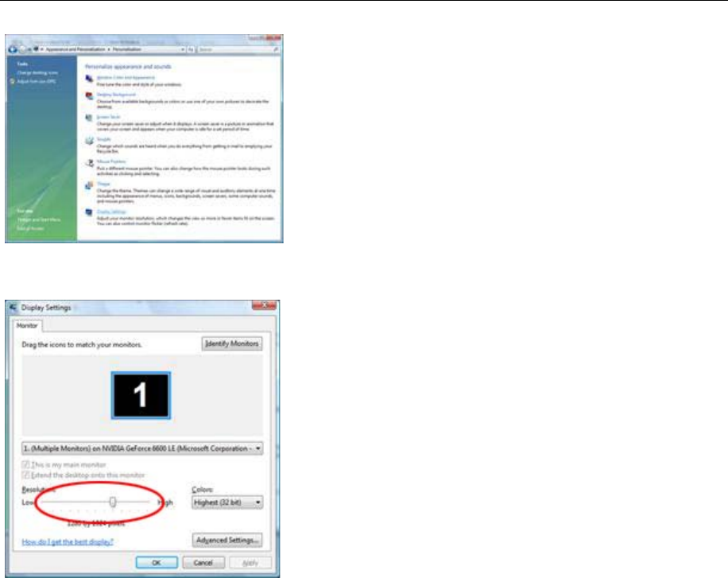Image resolution: width=728 pixels, height=578 pixels.
Task: Go back using the blue back arrow
Action: 13,49
